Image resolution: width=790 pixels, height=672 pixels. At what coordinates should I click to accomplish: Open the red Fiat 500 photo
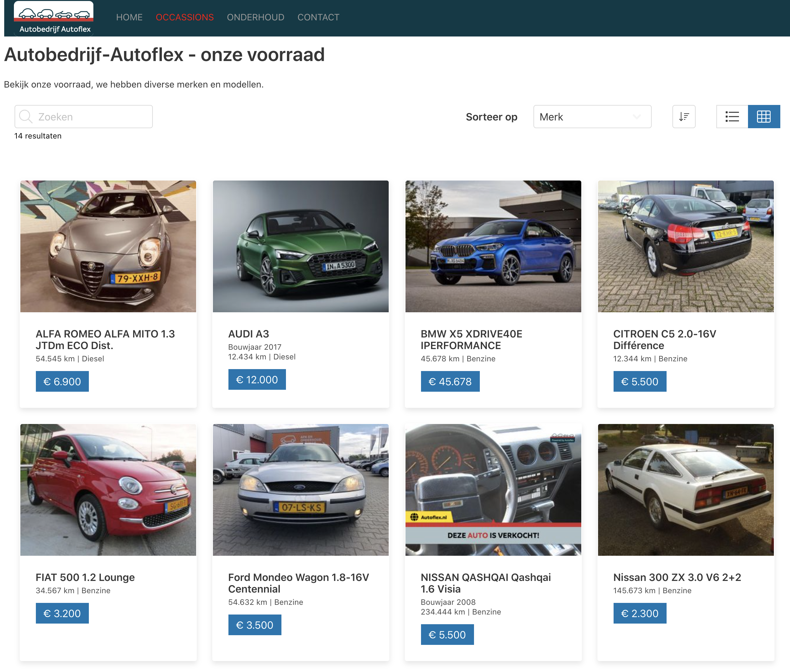[108, 490]
